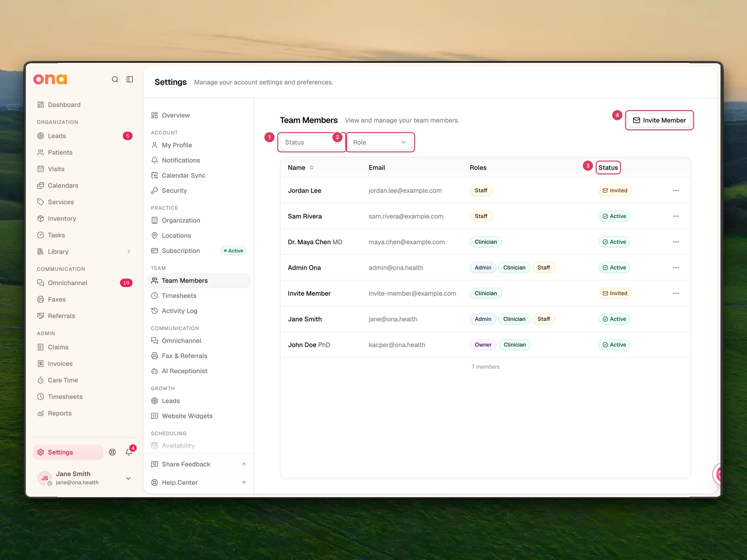Open Calendar Sync settings
The height and width of the screenshot is (560, 747).
point(184,176)
